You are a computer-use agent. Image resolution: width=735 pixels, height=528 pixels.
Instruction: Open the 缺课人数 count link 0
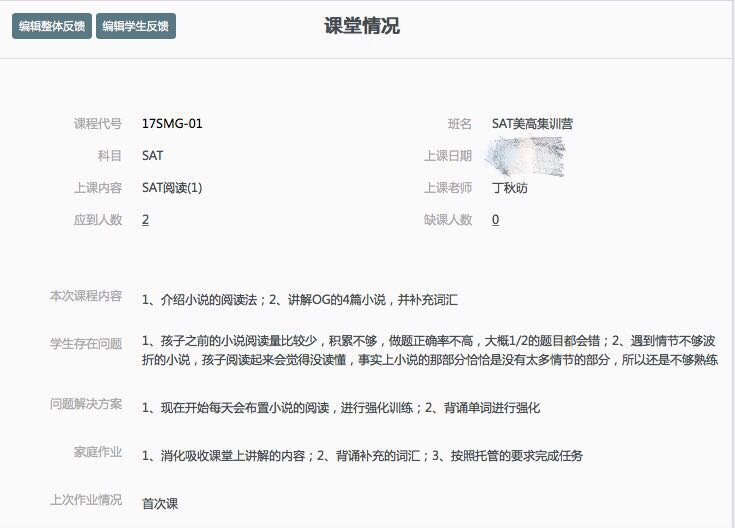[495, 219]
